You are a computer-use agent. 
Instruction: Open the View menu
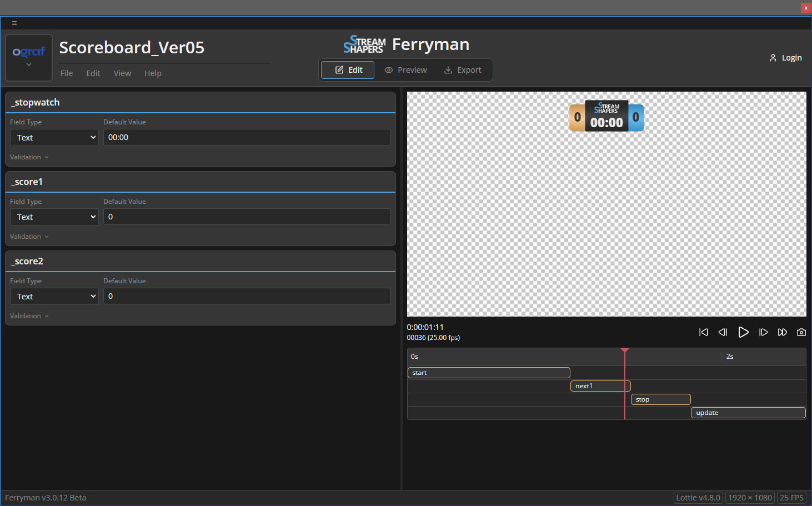[x=122, y=73]
